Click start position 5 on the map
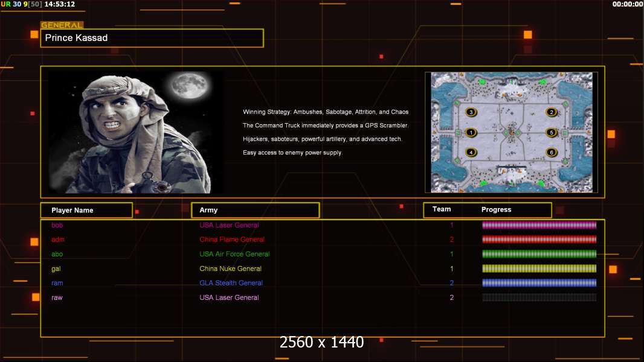 551,132
